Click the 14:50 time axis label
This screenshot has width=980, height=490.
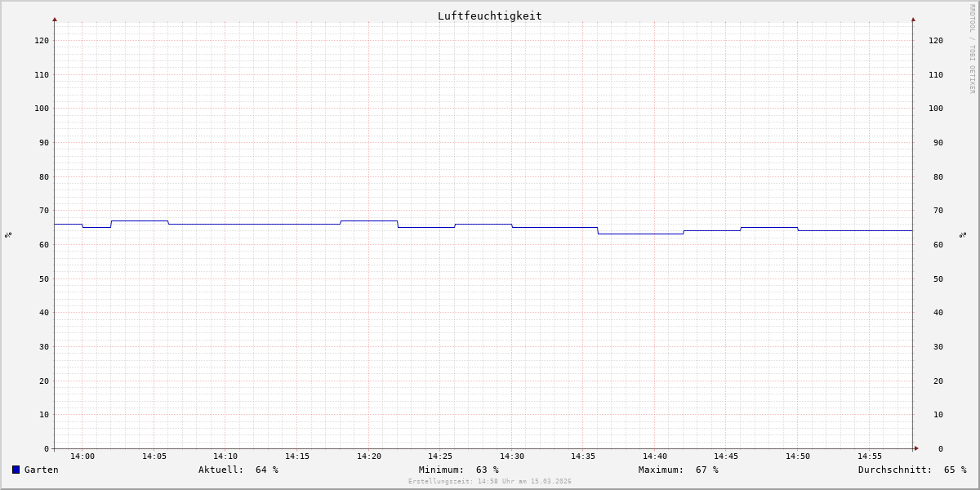tap(798, 457)
